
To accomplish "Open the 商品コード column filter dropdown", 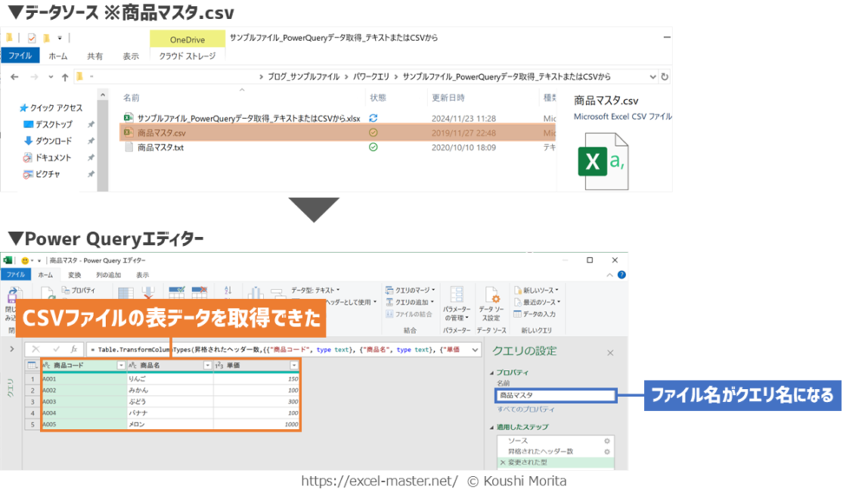I will pyautogui.click(x=121, y=366).
